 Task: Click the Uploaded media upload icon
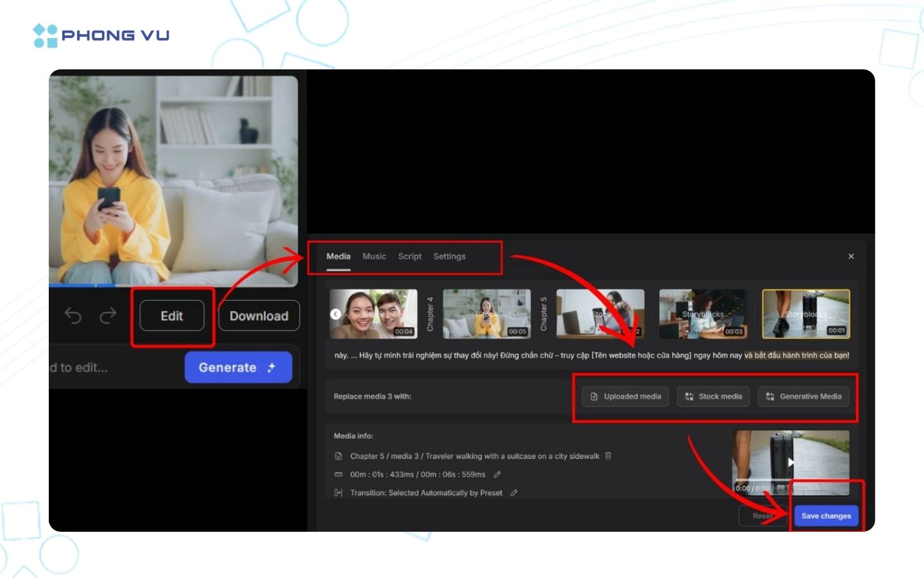point(594,396)
